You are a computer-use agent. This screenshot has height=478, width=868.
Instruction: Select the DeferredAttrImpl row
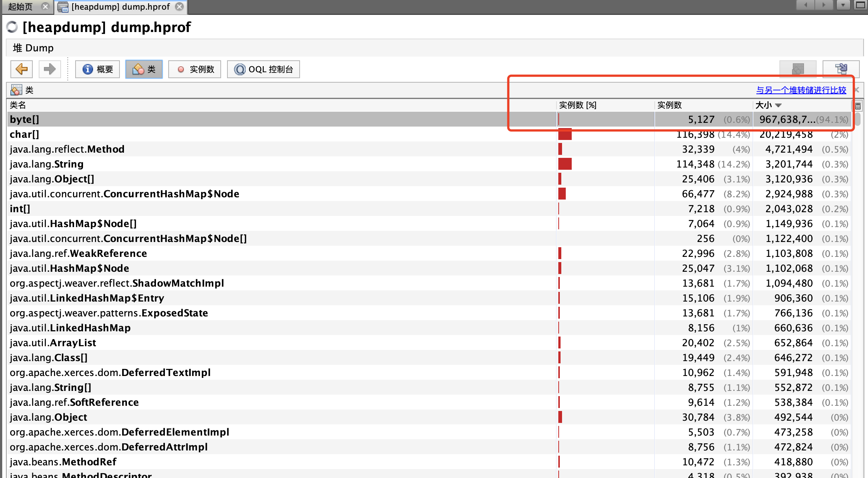tap(429, 447)
